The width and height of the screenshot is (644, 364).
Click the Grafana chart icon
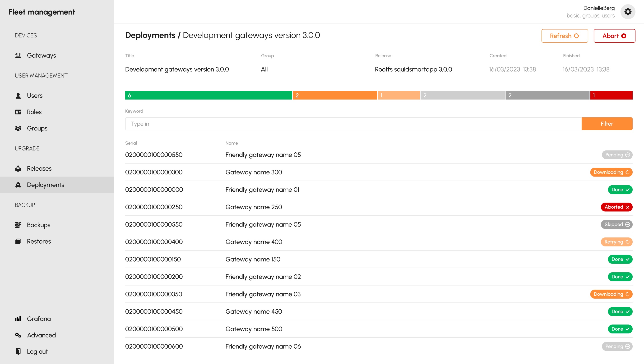(x=18, y=319)
